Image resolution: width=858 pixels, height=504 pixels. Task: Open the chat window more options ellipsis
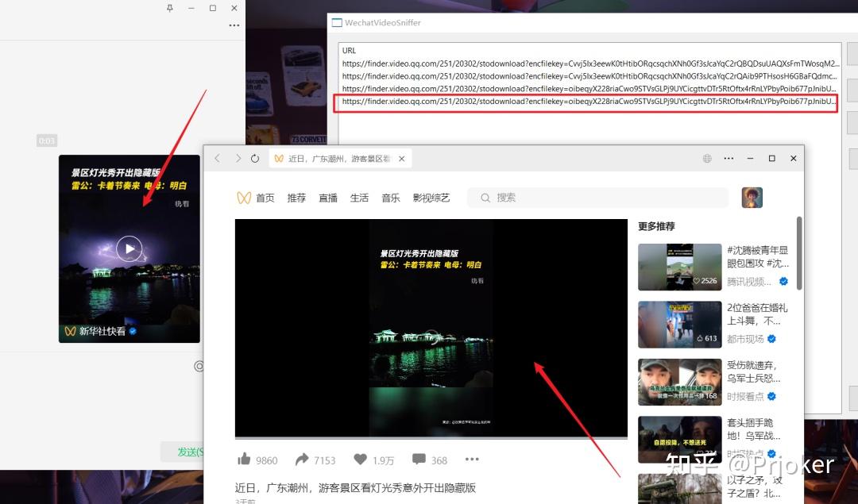pyautogui.click(x=234, y=25)
